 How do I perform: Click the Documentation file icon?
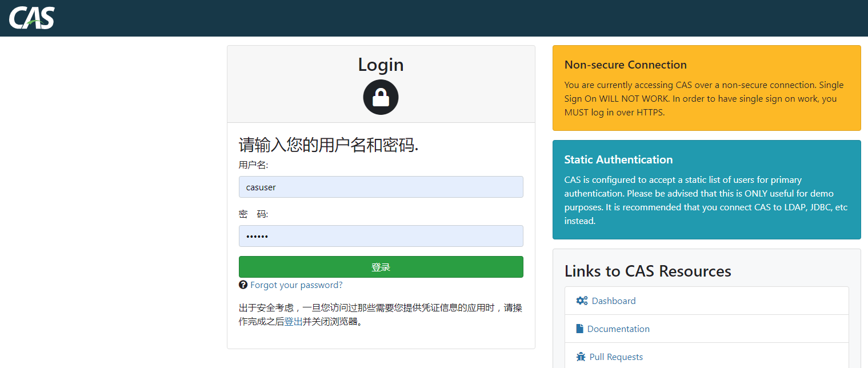point(579,329)
